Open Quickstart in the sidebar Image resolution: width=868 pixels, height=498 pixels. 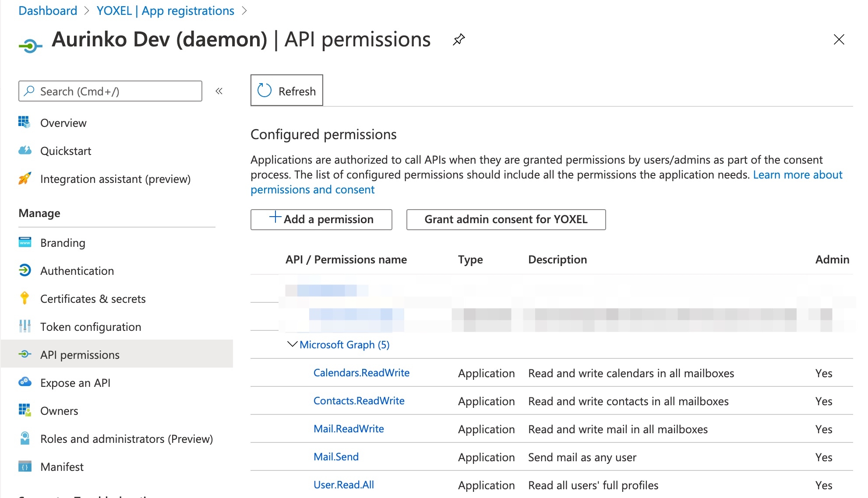[x=66, y=151]
